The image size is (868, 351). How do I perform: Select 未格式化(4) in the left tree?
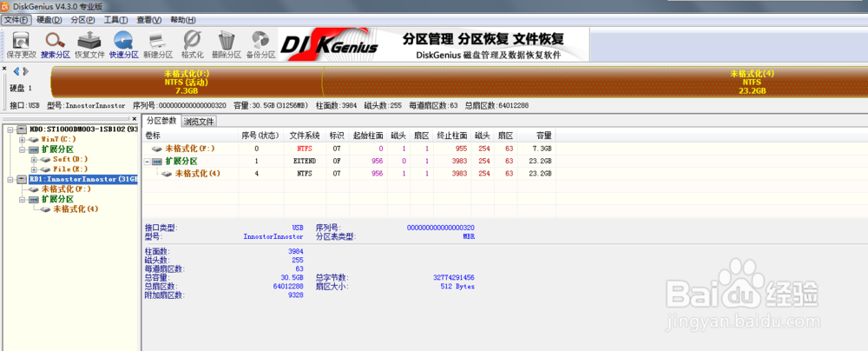[76, 209]
